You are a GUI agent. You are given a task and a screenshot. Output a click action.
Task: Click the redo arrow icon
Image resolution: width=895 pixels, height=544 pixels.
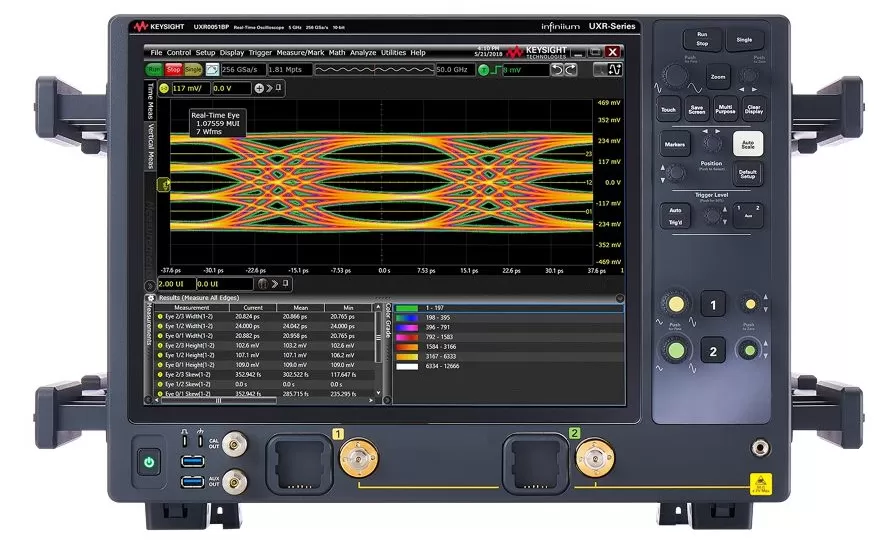coord(570,70)
